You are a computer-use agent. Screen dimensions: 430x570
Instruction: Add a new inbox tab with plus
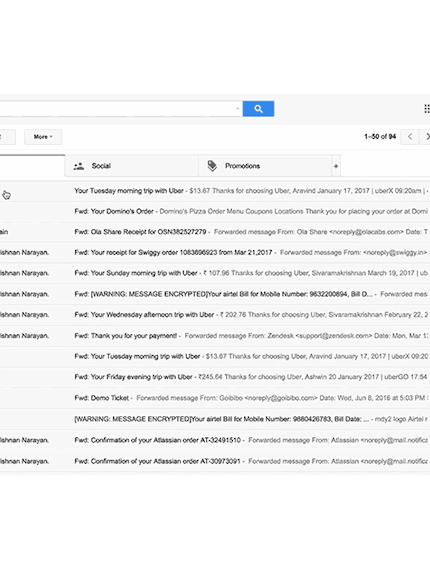pos(336,166)
